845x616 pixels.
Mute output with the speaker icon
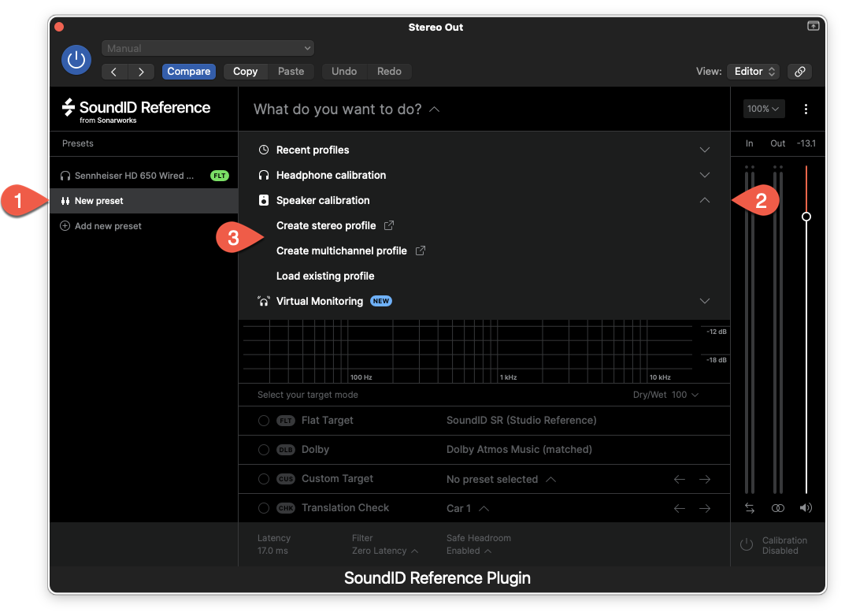(x=806, y=508)
